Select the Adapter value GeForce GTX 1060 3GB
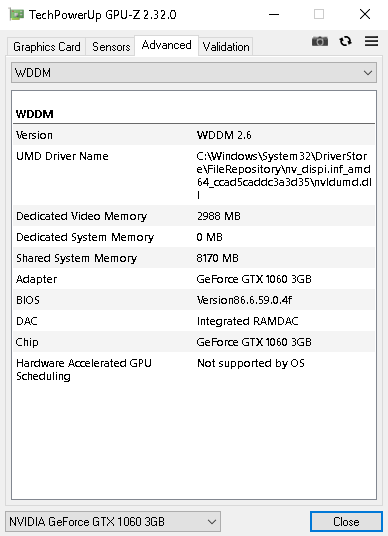Screen dimensions: 388x536 coord(254,279)
